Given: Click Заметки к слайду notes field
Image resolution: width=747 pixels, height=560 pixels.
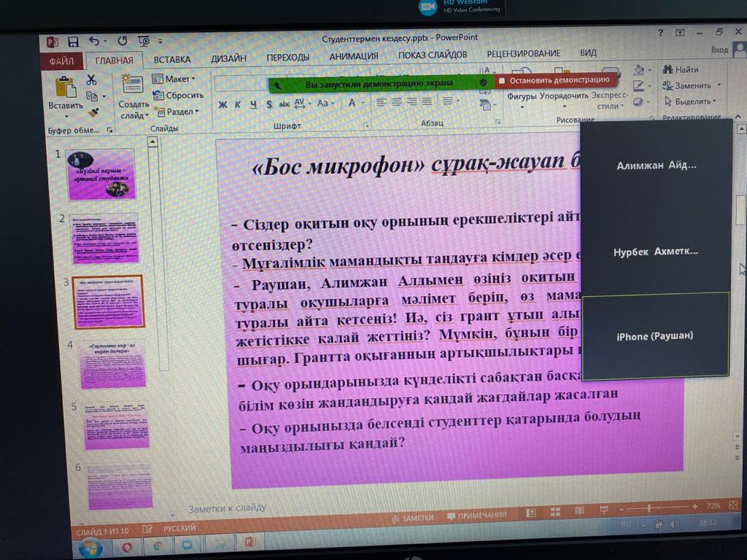Looking at the screenshot, I should 227,508.
